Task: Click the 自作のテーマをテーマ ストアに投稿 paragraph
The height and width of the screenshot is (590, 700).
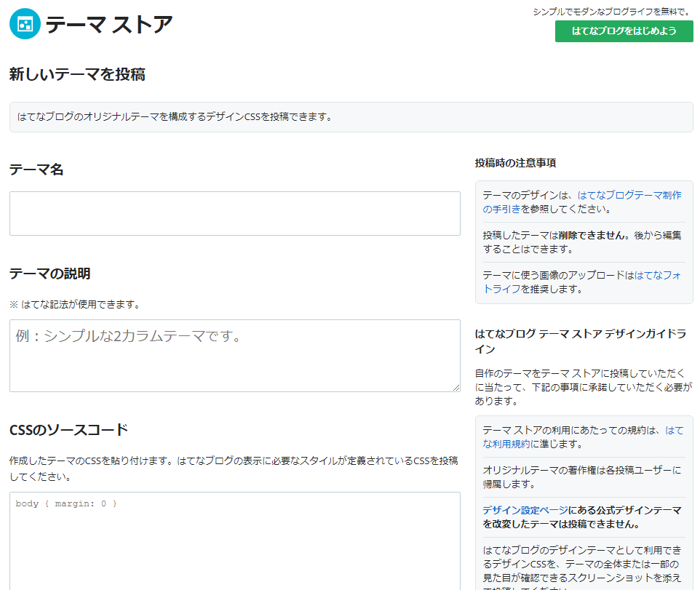Action: pyautogui.click(x=584, y=387)
